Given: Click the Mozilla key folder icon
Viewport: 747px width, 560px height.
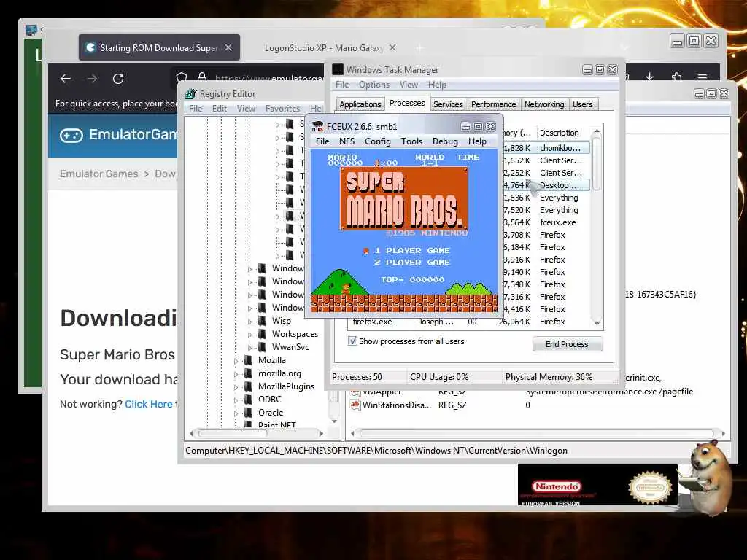Looking at the screenshot, I should tap(248, 360).
